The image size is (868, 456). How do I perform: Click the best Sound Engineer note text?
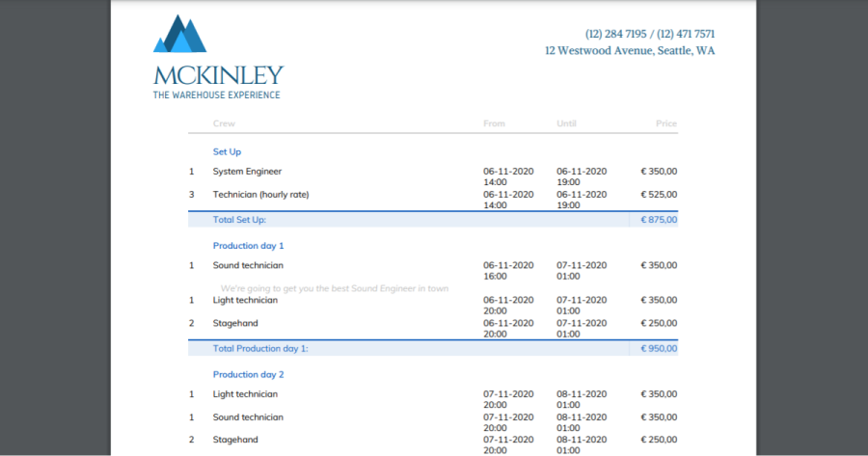point(334,288)
